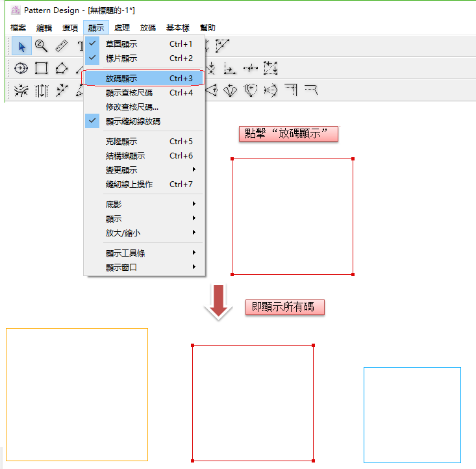Screen dimensions: 476x469
Task: Click the blue outlined square pattern
Action: point(412,368)
